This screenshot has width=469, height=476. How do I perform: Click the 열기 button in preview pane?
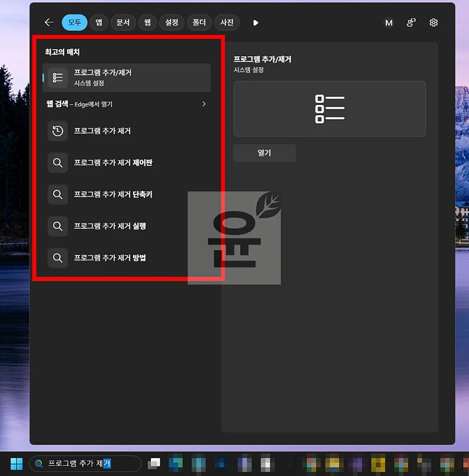tap(265, 153)
